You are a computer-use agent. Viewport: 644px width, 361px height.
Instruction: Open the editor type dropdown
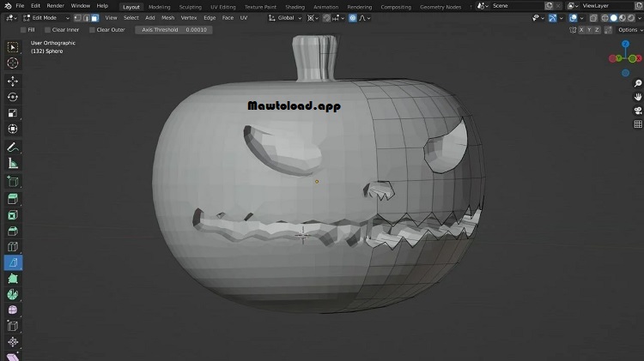(11, 18)
